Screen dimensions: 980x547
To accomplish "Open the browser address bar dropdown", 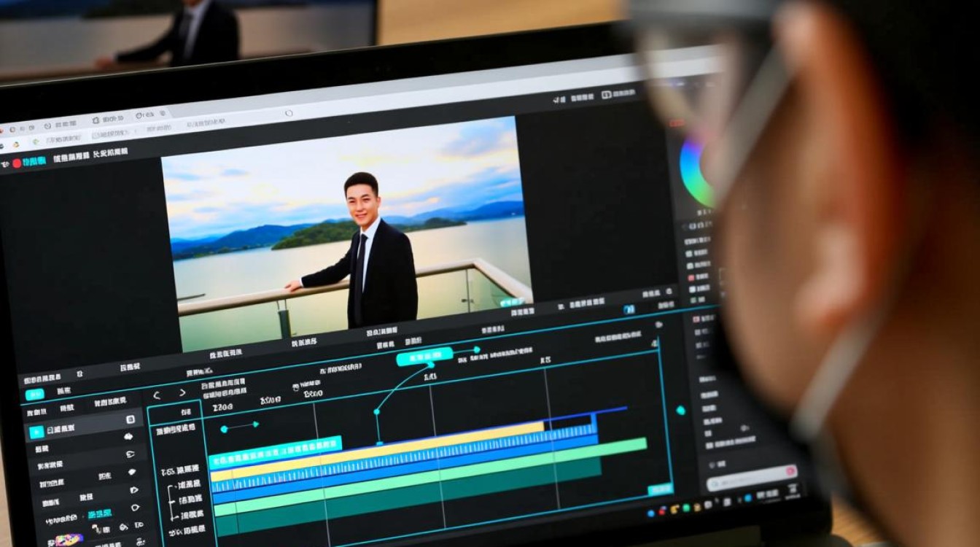I will coord(289,114).
